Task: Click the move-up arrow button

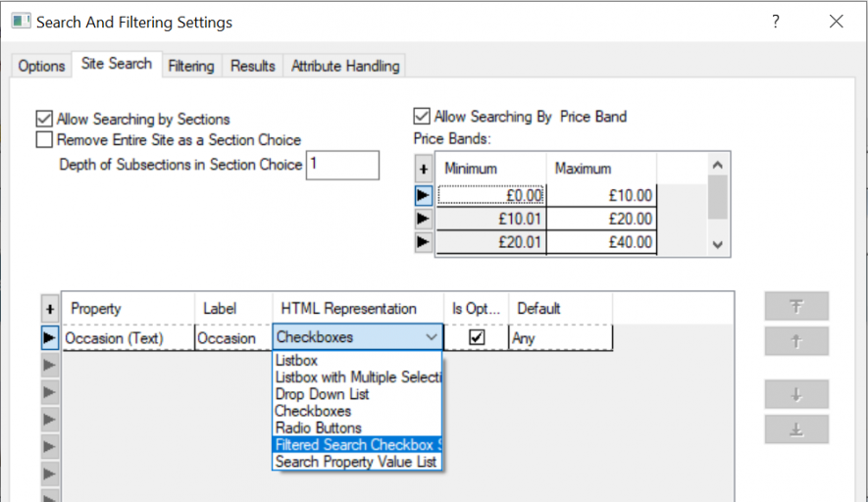Action: [796, 341]
